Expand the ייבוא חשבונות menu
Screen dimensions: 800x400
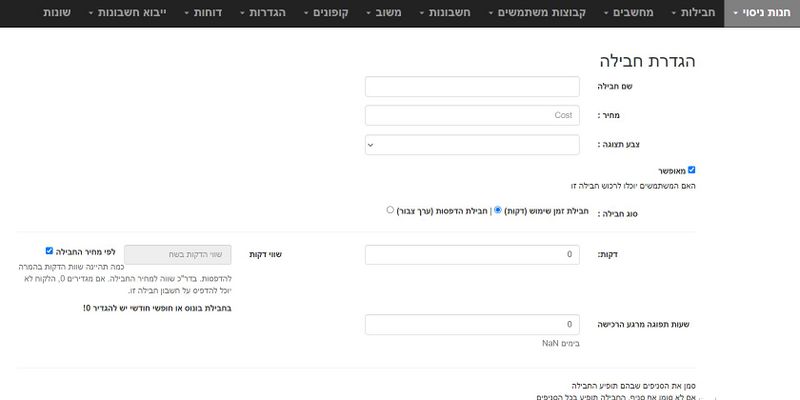(x=128, y=13)
